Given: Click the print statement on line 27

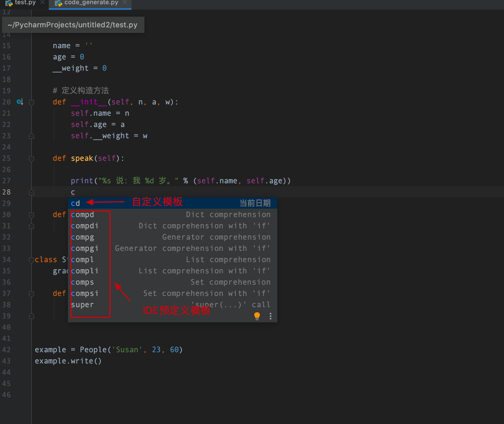Looking at the screenshot, I should (x=180, y=181).
